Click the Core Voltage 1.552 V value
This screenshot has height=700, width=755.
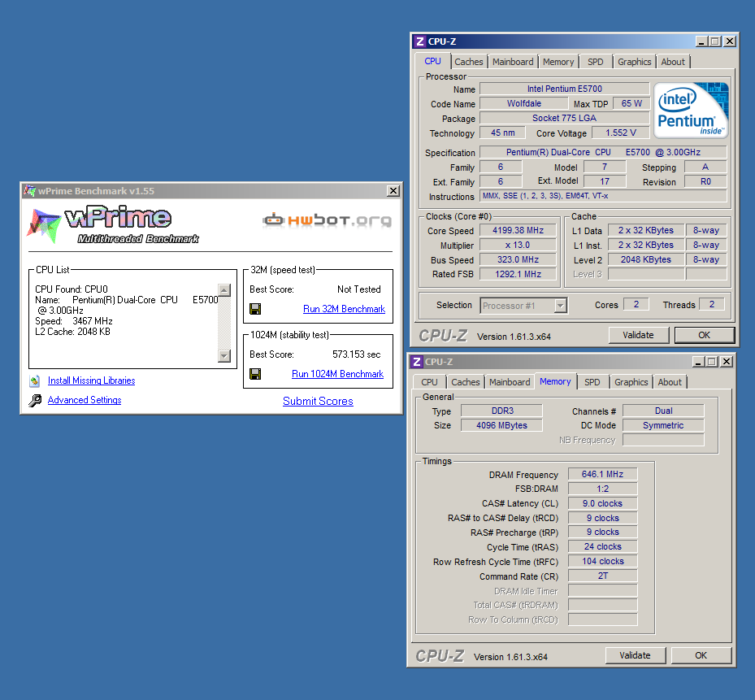(620, 133)
